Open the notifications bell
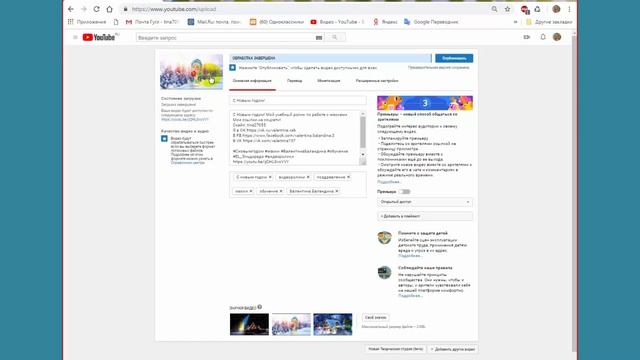Viewport: 640px width, 360px height. tap(543, 37)
